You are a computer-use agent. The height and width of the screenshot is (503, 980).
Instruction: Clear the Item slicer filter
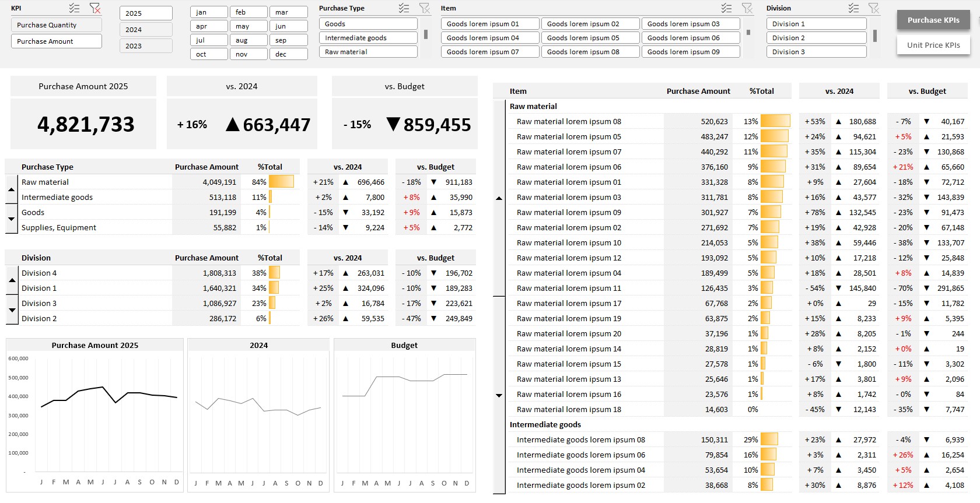[747, 8]
